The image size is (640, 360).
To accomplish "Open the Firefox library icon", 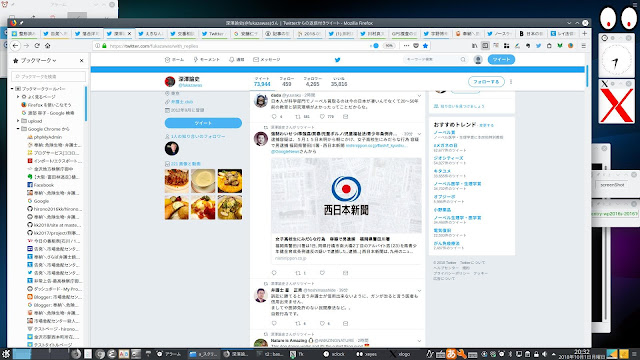I will point(474,46).
